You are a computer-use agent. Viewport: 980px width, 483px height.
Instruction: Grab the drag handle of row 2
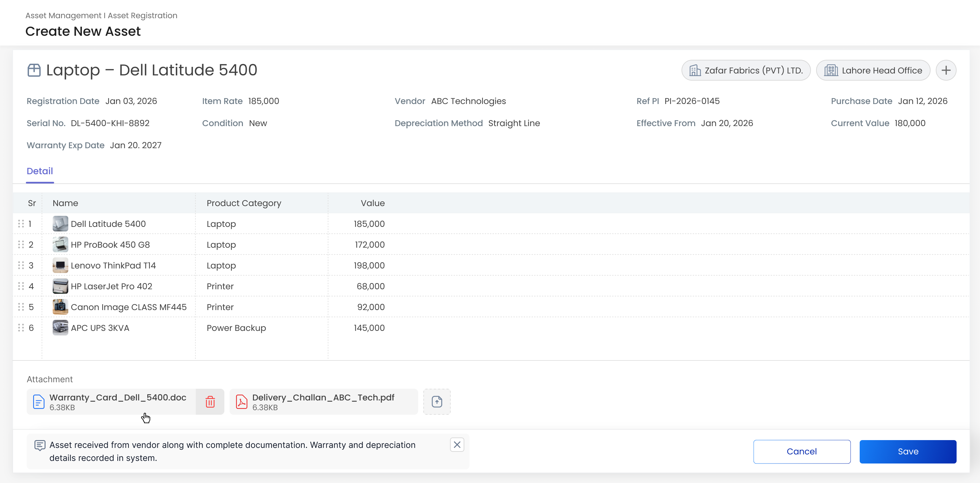[21, 244]
